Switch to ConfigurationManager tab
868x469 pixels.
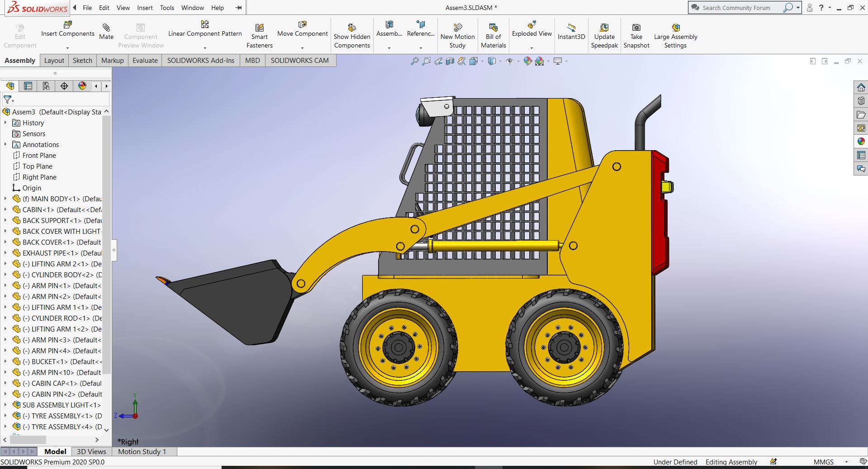tap(46, 86)
